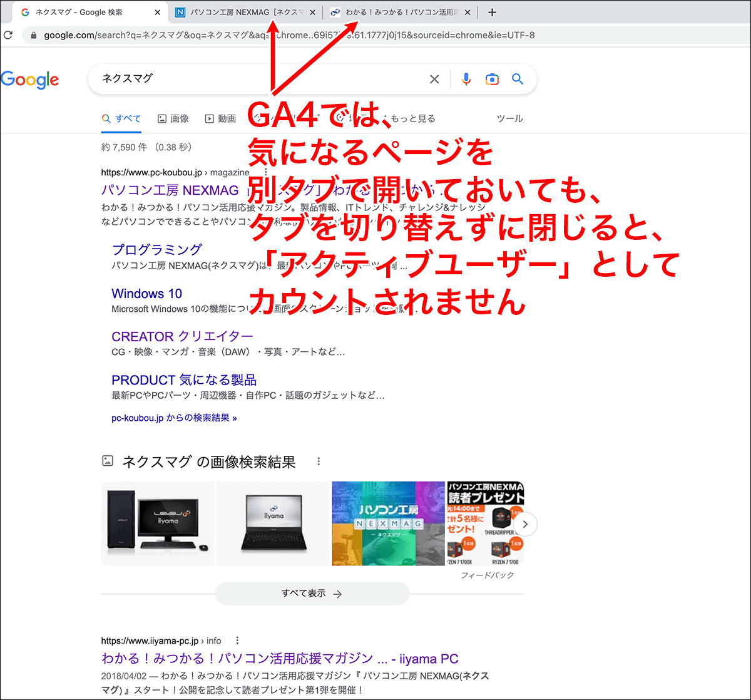Screen dimensions: 751x700
Task: Open the PRODUCT 気になる製品 sitelink
Action: pyautogui.click(x=184, y=380)
